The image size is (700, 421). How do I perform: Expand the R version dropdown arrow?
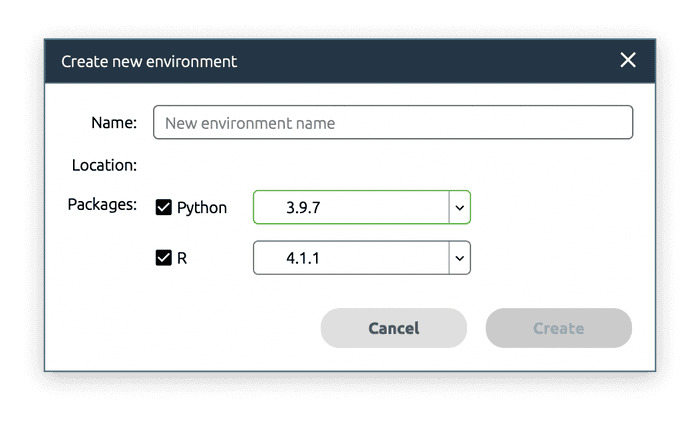(x=460, y=258)
